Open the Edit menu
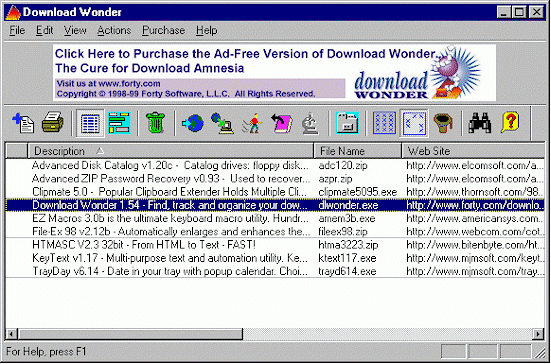 pos(45,31)
